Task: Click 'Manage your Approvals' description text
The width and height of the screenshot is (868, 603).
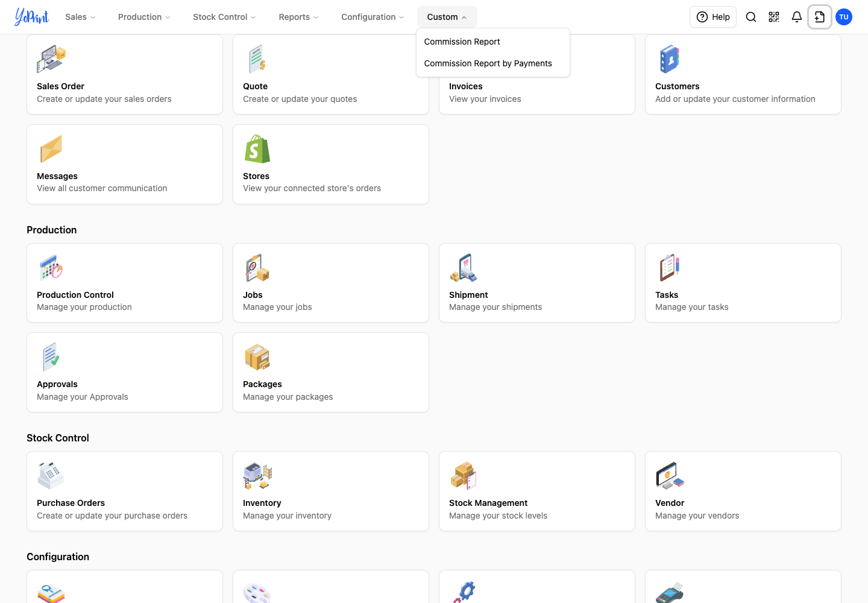Action: 83,397
